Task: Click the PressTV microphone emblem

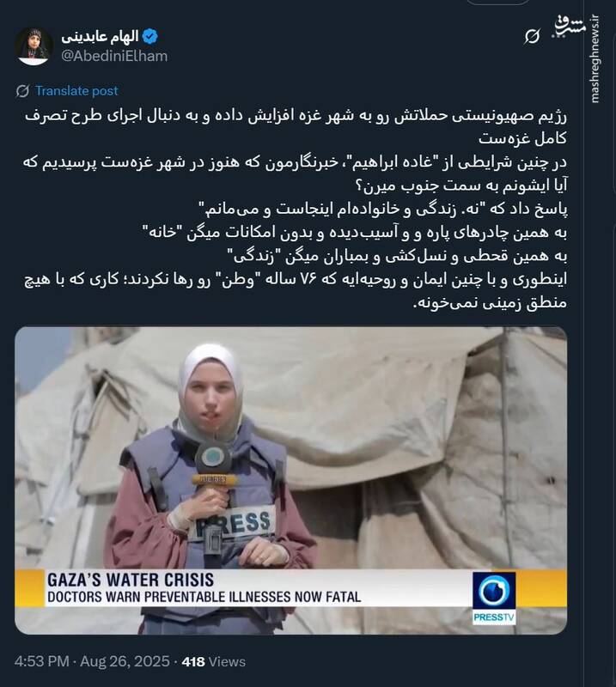Action: 214,458
